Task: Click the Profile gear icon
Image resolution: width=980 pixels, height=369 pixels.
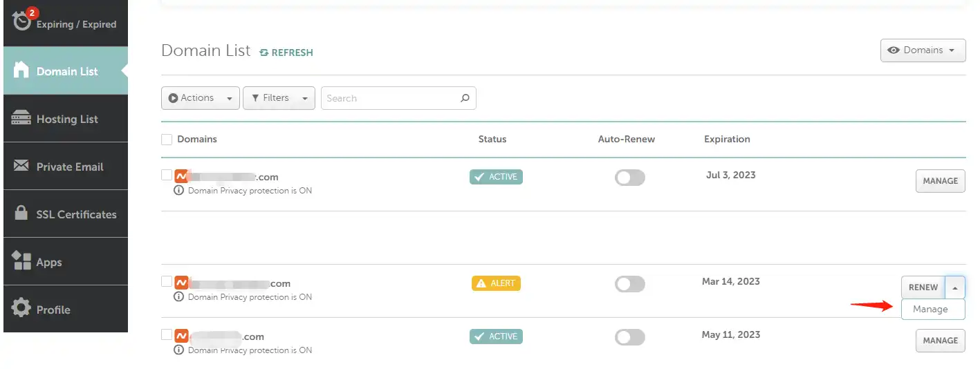Action: tap(21, 308)
